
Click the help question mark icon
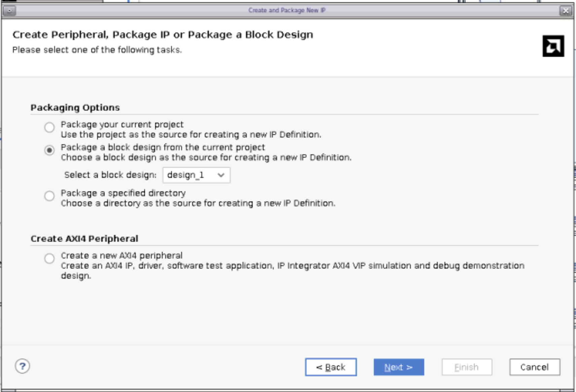click(23, 366)
